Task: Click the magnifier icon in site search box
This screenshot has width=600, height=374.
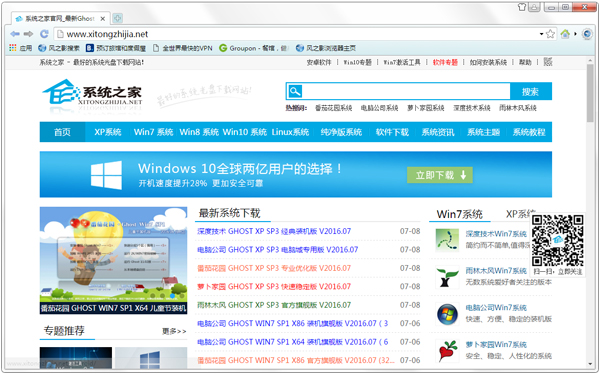Action: 295,91
